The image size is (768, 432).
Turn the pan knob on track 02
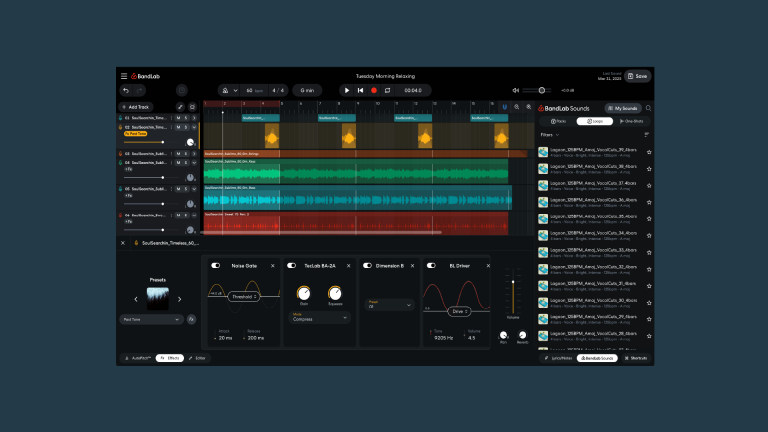pos(191,143)
